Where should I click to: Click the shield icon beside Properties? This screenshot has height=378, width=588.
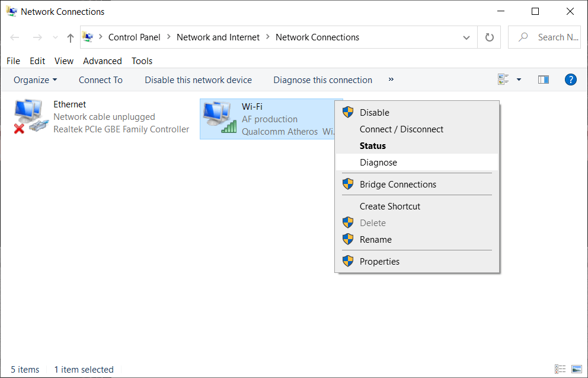pos(348,261)
